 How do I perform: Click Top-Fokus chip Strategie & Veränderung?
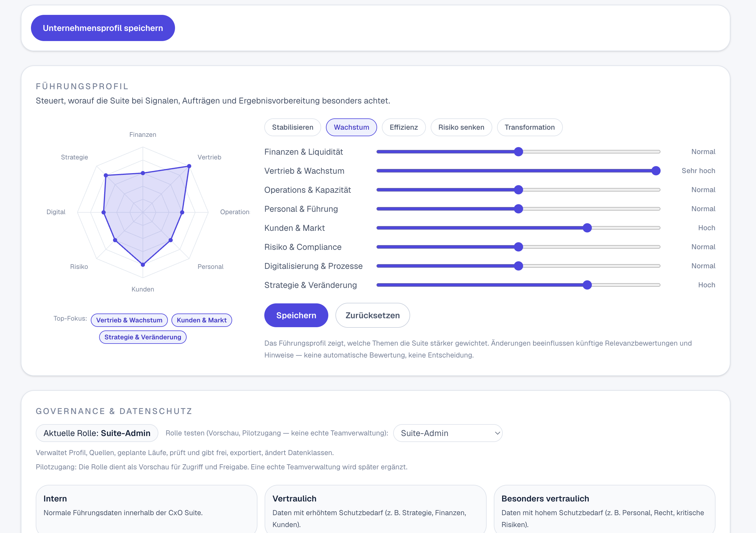coord(143,337)
